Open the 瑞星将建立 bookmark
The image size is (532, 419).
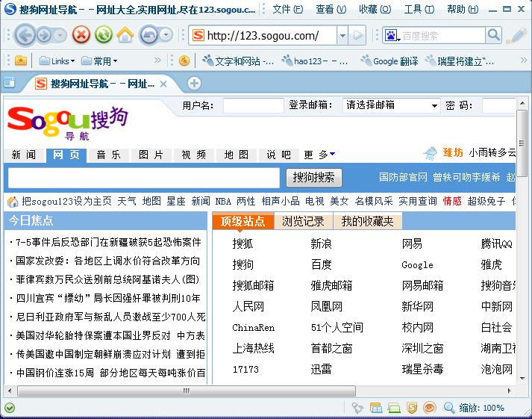[x=460, y=61]
